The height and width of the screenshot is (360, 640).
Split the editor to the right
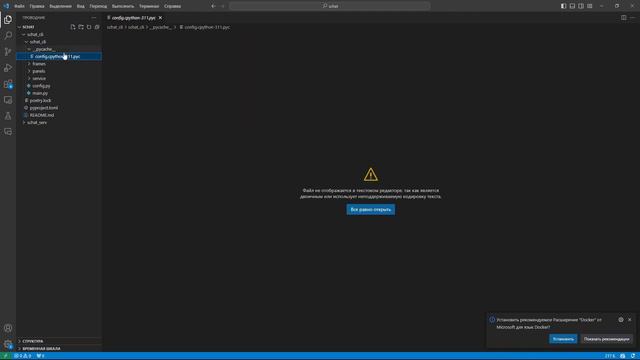(x=624, y=18)
